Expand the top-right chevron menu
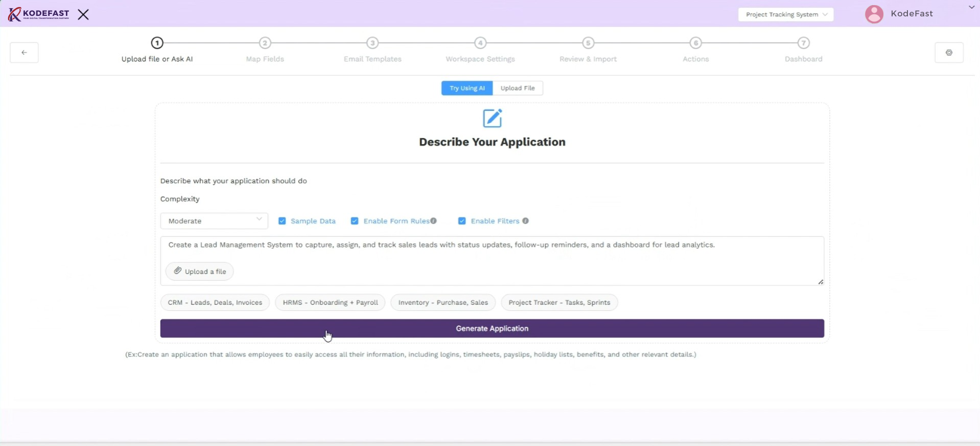The width and height of the screenshot is (980, 446). pos(971,7)
